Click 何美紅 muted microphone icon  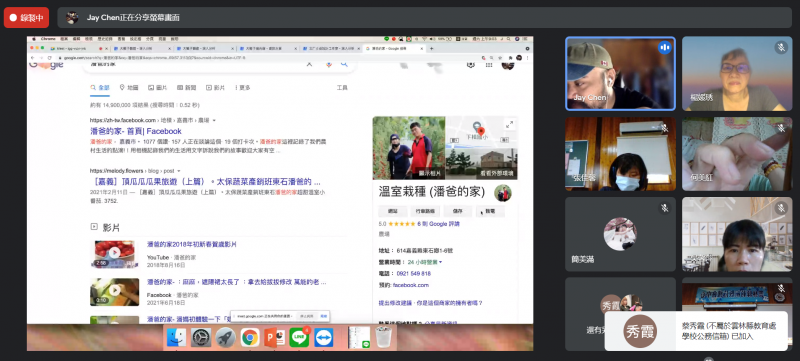(781, 127)
